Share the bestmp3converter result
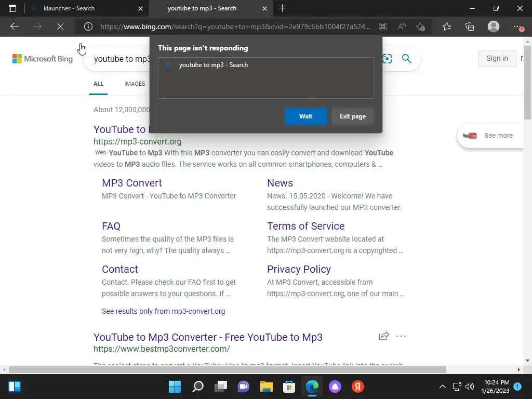Screen dimensions: 532x399 [x=384, y=336]
